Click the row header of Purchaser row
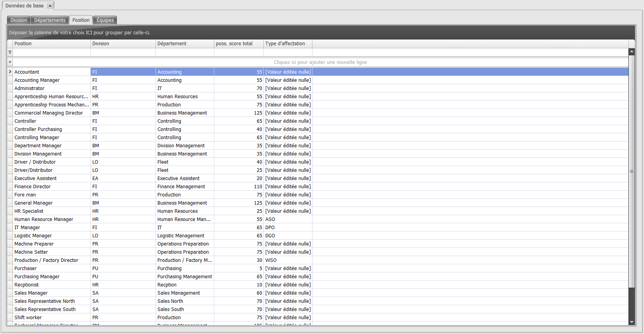644x334 pixels. click(x=10, y=269)
